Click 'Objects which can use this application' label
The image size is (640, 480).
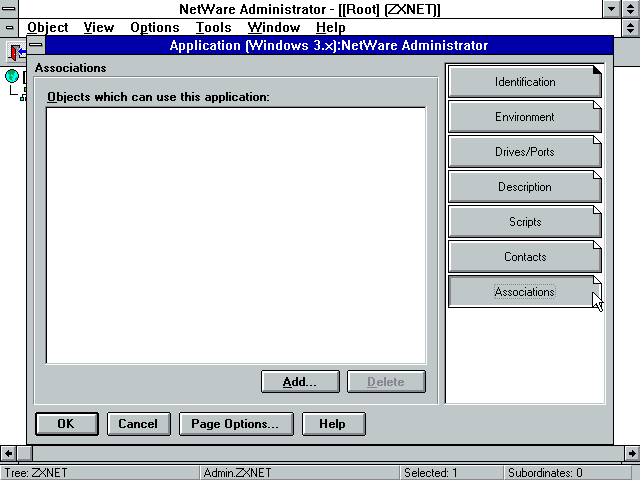[x=158, y=97]
